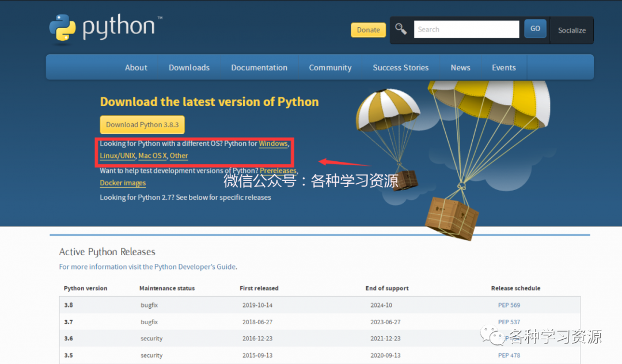Open the Linux/UNIX download link

[117, 156]
